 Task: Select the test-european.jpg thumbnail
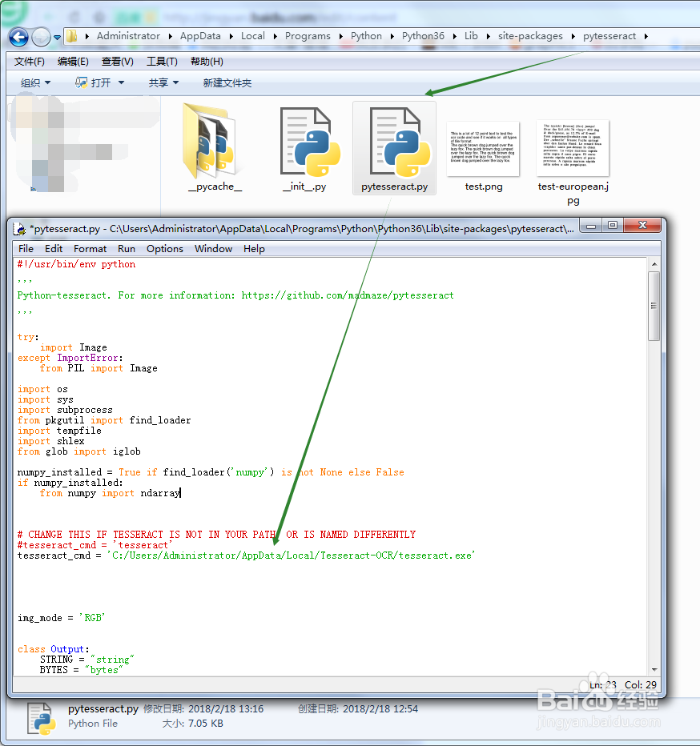(x=573, y=148)
